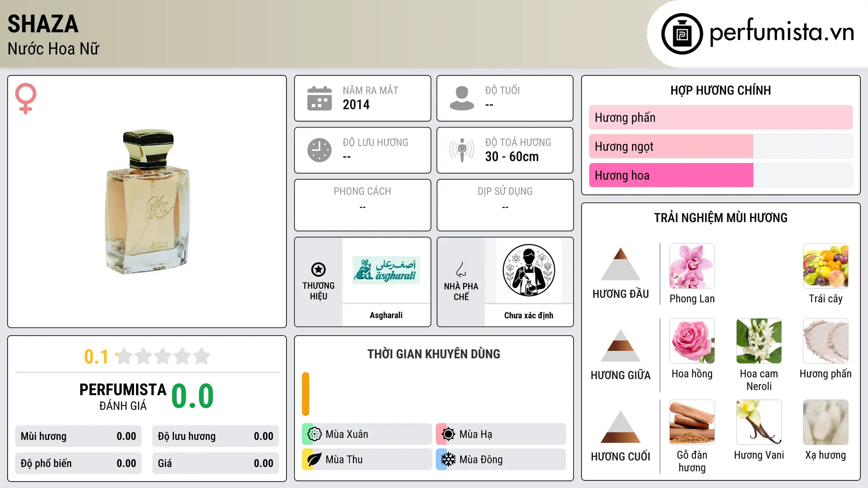Click the calendar icon beside Năm ra mắt
This screenshot has width=868, height=488.
(320, 98)
